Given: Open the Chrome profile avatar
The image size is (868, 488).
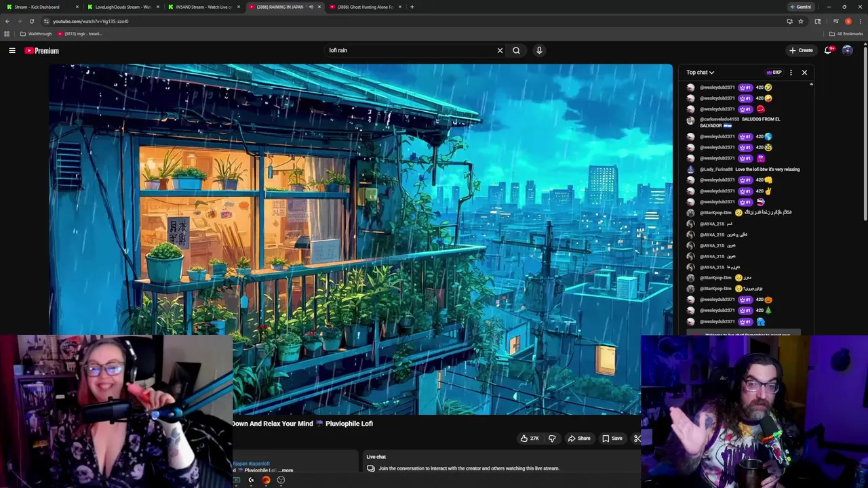Looking at the screenshot, I should point(848,21).
